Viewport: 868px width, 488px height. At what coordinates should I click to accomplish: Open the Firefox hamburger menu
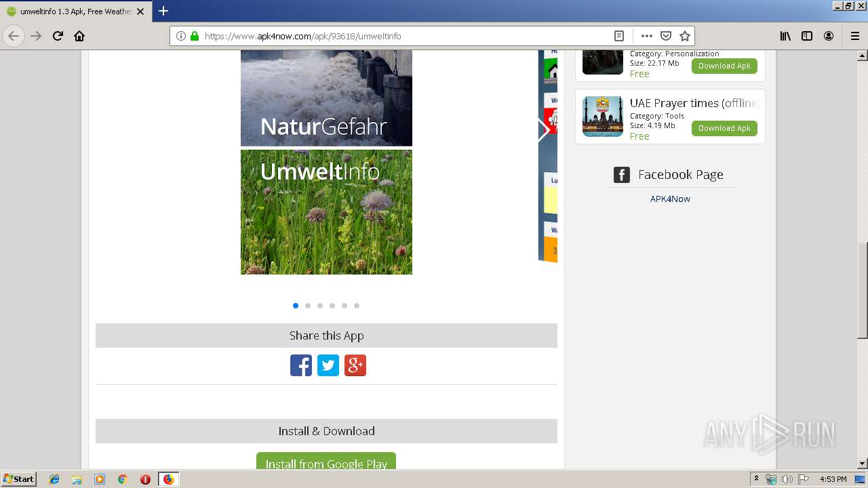pyautogui.click(x=854, y=36)
